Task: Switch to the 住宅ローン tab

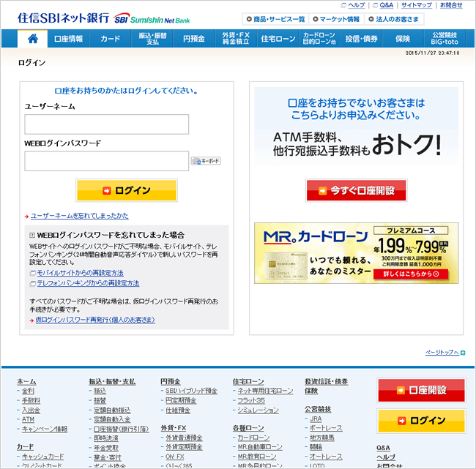Action: (x=278, y=39)
